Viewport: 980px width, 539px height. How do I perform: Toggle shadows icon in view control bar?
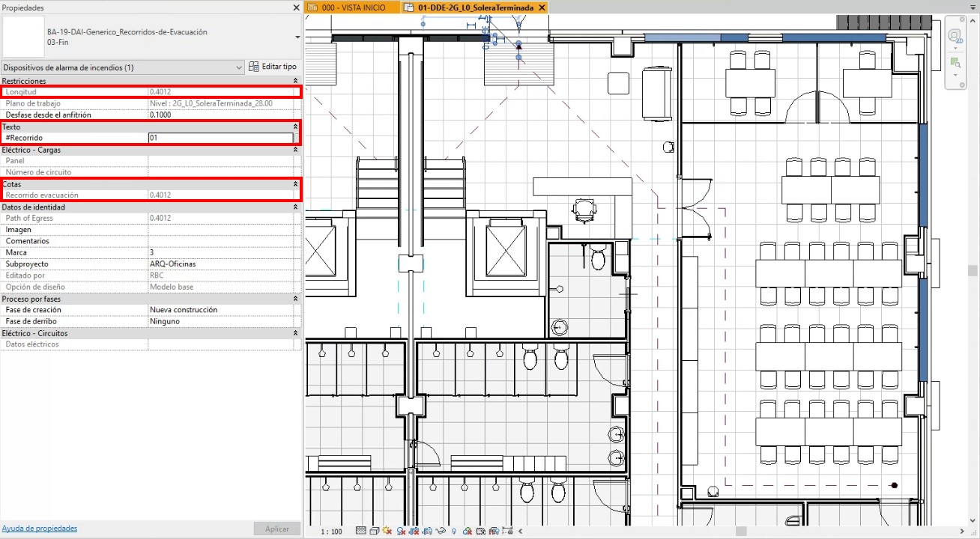click(401, 531)
